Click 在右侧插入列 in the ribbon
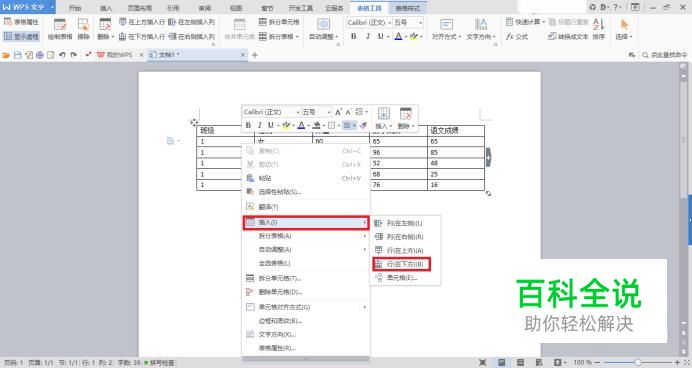Viewport: 692px width, 368px height. coord(191,36)
